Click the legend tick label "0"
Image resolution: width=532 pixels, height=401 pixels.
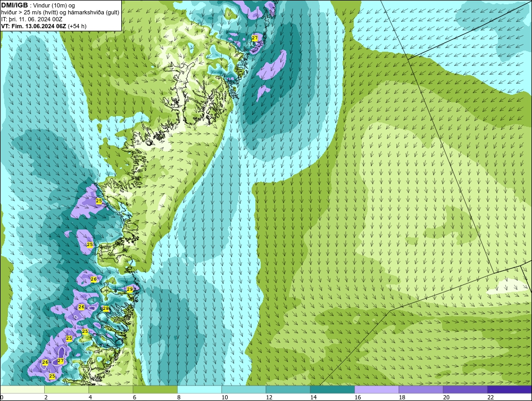2,398
